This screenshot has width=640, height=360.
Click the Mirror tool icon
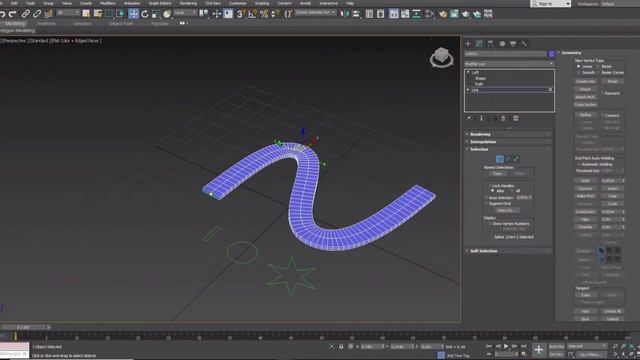(345, 14)
